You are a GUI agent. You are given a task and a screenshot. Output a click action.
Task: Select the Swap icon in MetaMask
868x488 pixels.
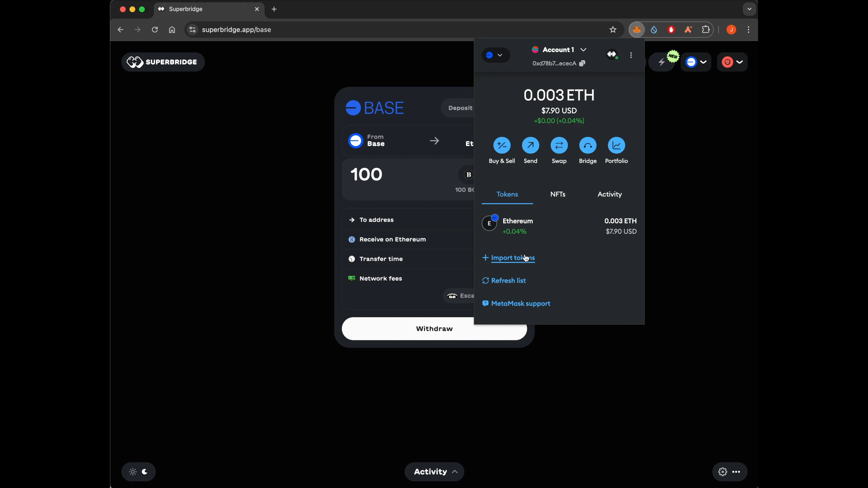click(x=559, y=145)
